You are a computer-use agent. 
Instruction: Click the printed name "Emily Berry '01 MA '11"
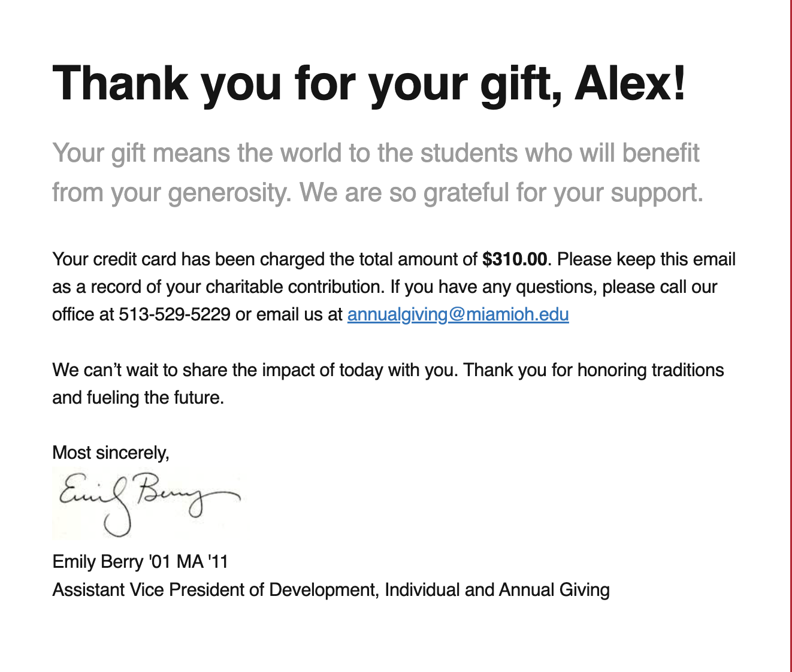tap(140, 562)
